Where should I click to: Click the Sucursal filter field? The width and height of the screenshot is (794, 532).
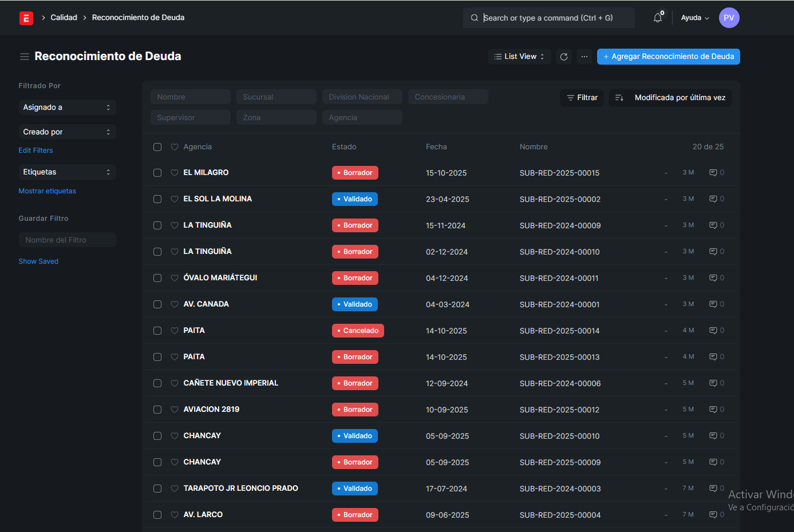tap(276, 97)
